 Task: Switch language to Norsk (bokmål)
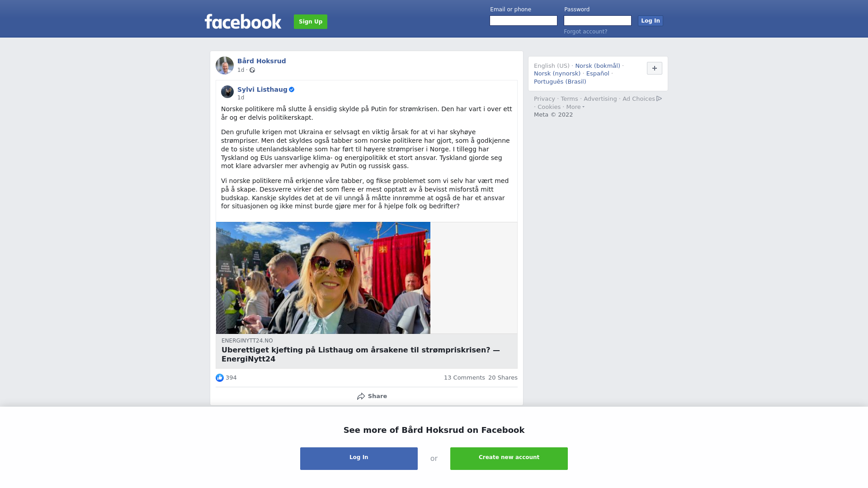(x=598, y=66)
